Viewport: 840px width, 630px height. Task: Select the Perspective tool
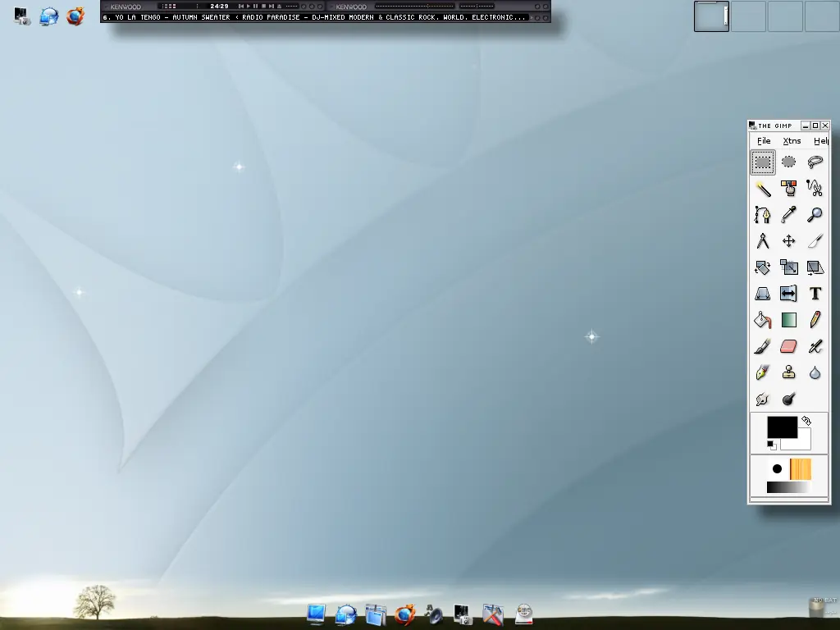(762, 294)
